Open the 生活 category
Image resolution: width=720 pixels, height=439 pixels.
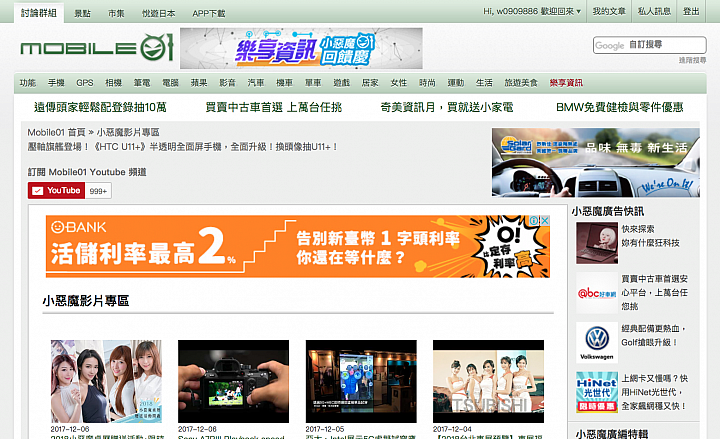(x=484, y=83)
